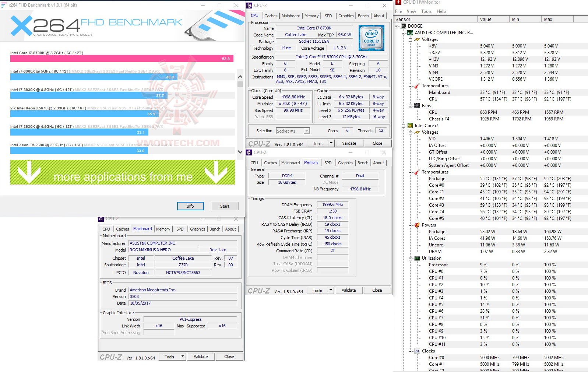The width and height of the screenshot is (588, 372).
Task: Click the Voltages lightning icon under ASUSTeK
Action: (x=417, y=39)
